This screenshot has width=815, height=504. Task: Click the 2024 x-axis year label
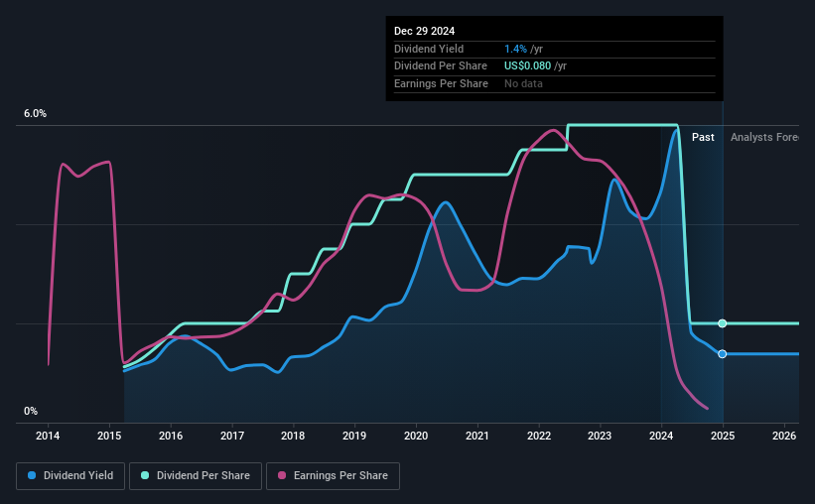(661, 436)
